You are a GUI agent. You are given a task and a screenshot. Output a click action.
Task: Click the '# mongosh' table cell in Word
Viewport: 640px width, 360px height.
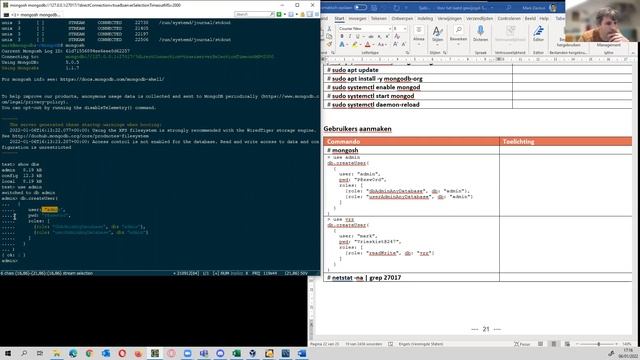pos(411,150)
